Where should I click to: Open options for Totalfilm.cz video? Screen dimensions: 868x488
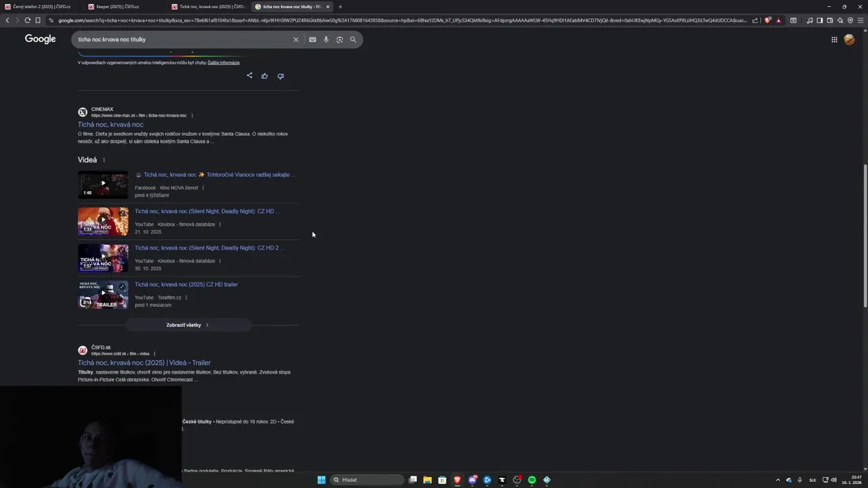pyautogui.click(x=186, y=298)
